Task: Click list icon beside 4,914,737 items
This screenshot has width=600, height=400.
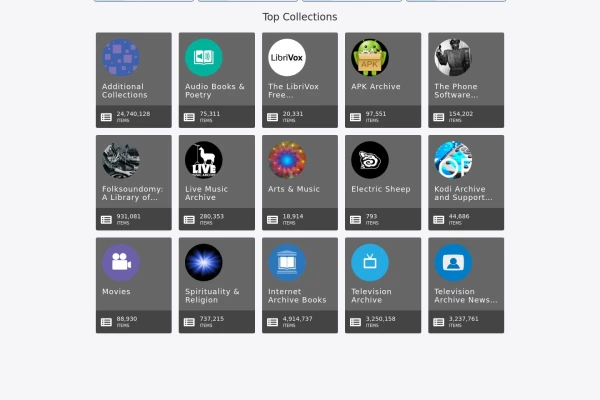Action: click(272, 322)
